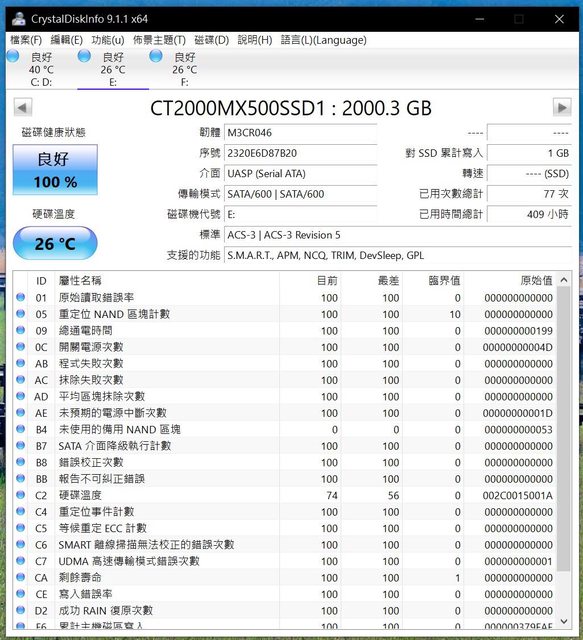Image resolution: width=583 pixels, height=640 pixels.
Task: Minimize the CrystalDiskInfo window
Action: tap(480, 19)
